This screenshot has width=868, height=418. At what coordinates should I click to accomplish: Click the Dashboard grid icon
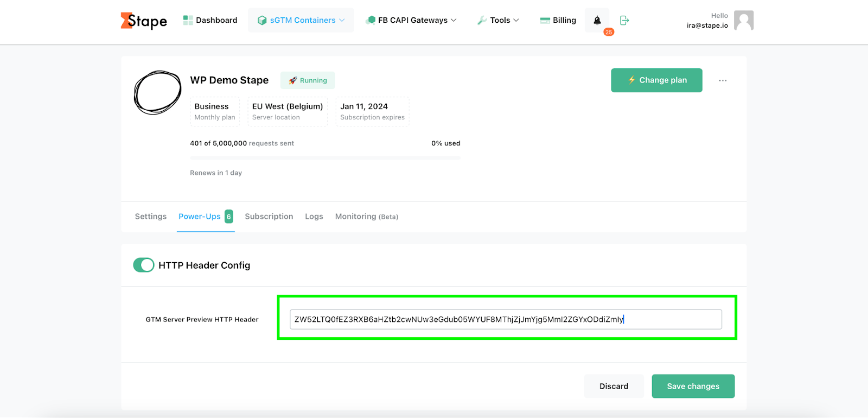click(x=188, y=20)
